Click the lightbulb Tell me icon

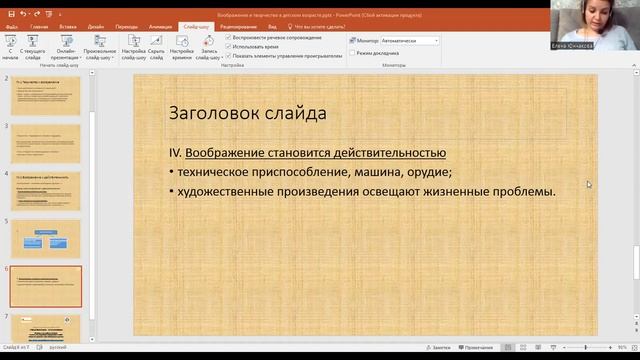pyautogui.click(x=290, y=27)
